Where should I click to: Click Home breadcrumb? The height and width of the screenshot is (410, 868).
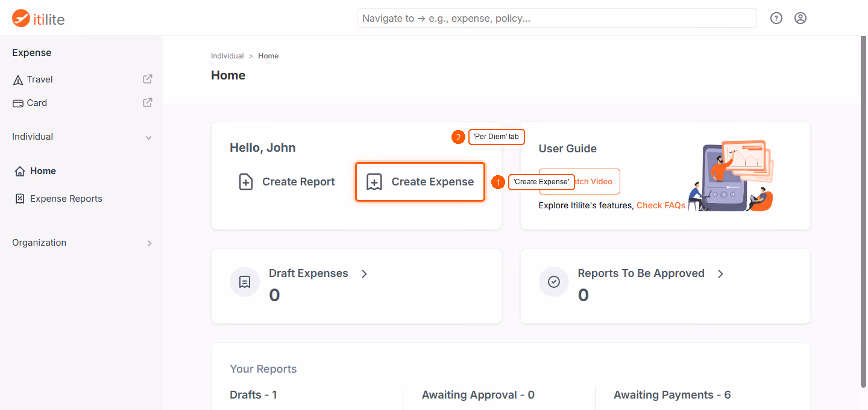[268, 56]
